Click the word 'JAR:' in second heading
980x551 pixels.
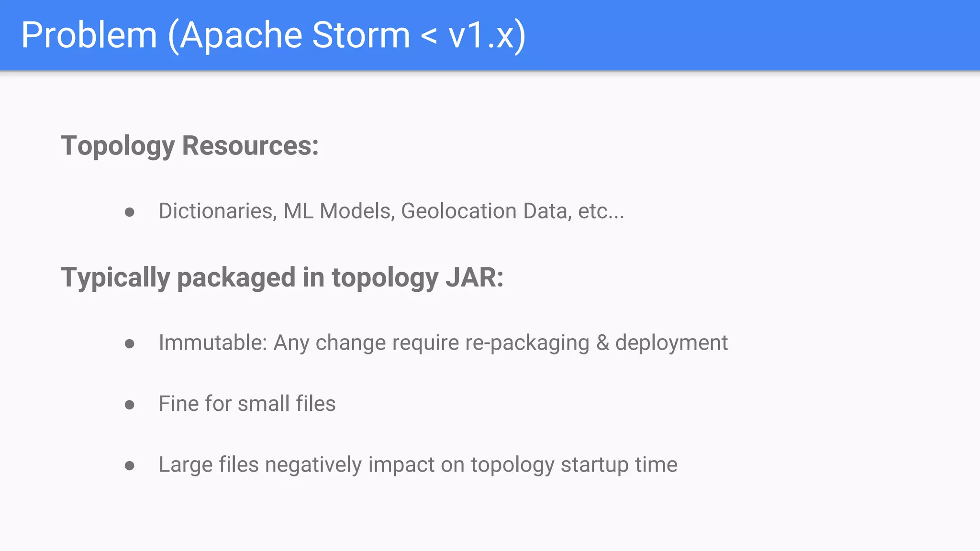click(474, 277)
